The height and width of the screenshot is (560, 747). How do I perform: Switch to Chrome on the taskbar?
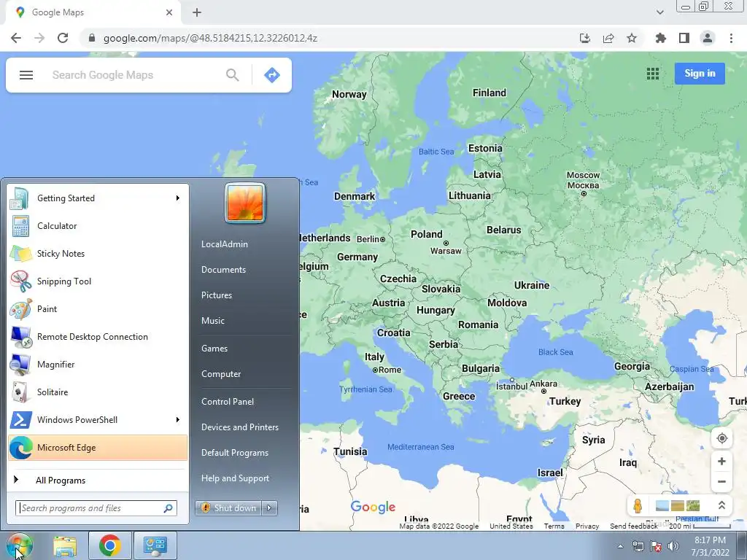point(110,545)
